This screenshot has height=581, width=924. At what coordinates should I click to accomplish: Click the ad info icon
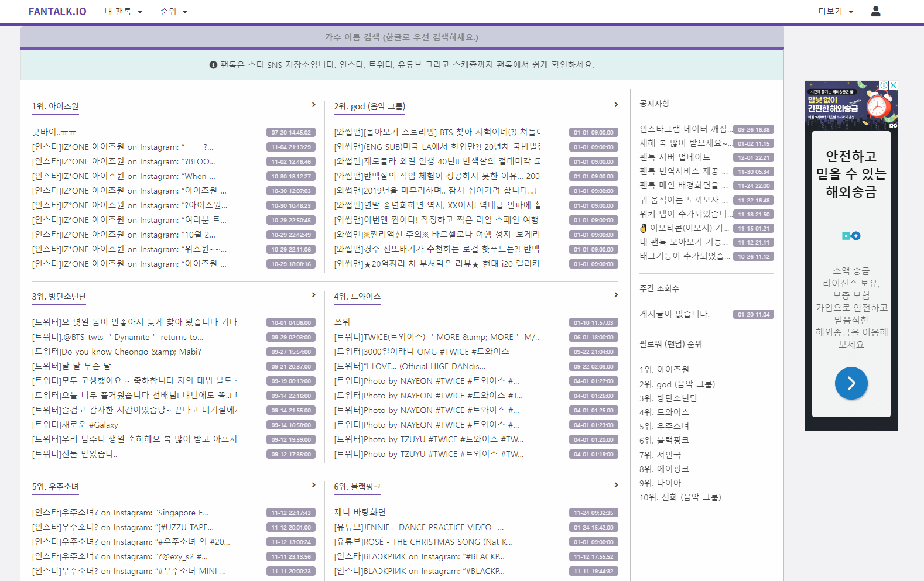coord(884,85)
